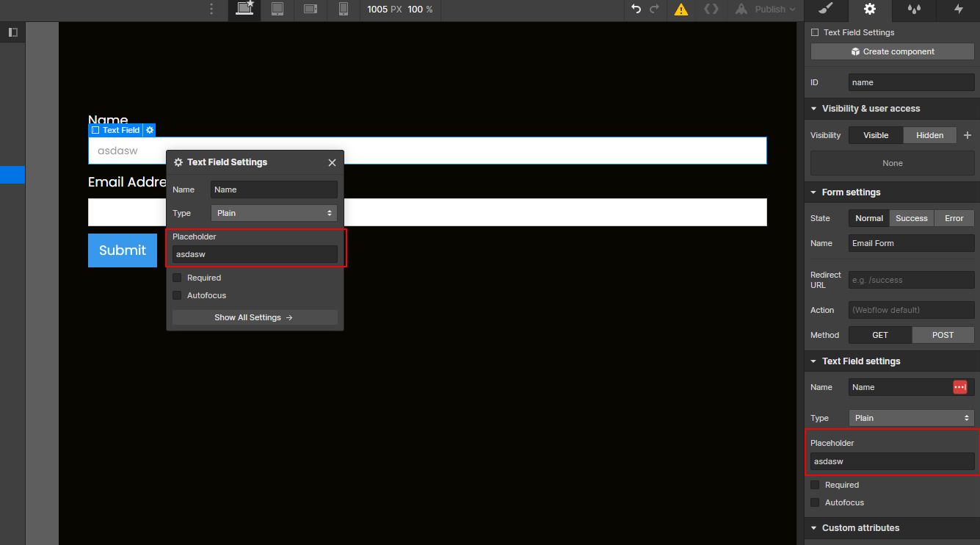Open the Style Manager droplets panel
Viewport: 980px width, 545px height.
[x=913, y=10]
